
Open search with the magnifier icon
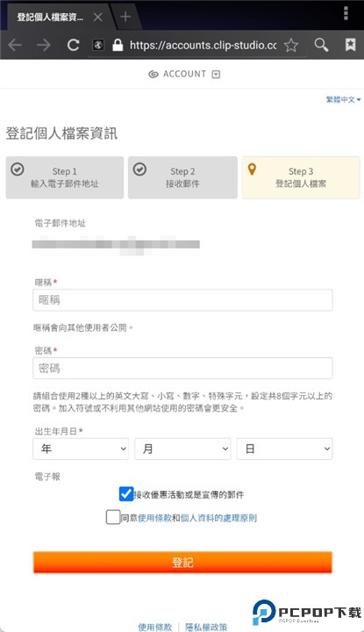(x=321, y=45)
